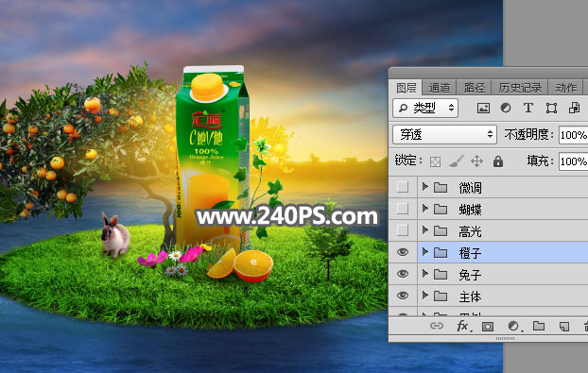The image size is (588, 373).
Task: Click the 不透明度 opacity label
Action: [x=528, y=134]
